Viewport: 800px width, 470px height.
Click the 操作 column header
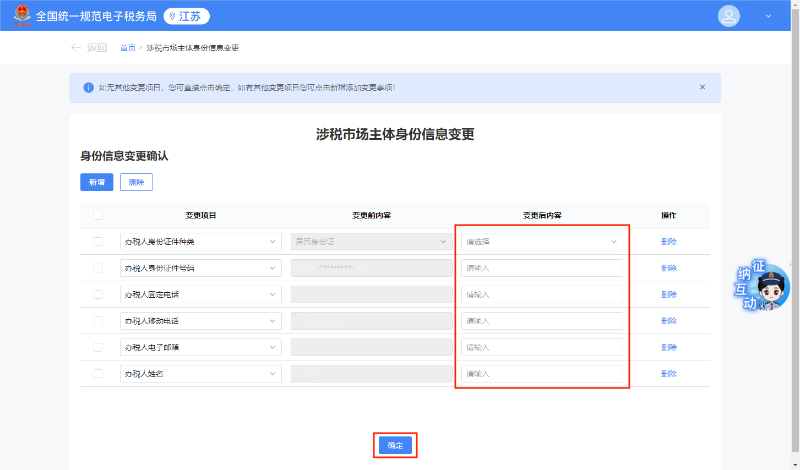tap(668, 215)
